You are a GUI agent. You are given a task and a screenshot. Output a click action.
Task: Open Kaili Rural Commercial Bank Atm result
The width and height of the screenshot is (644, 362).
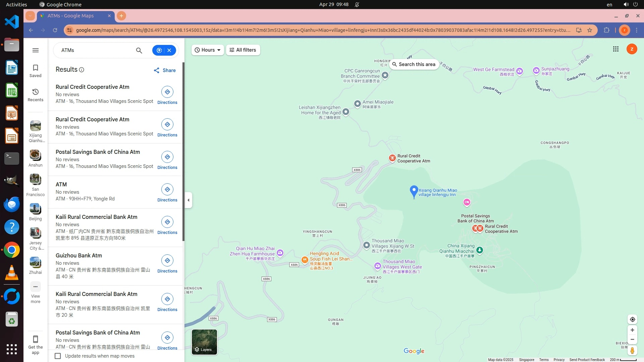coord(97,217)
